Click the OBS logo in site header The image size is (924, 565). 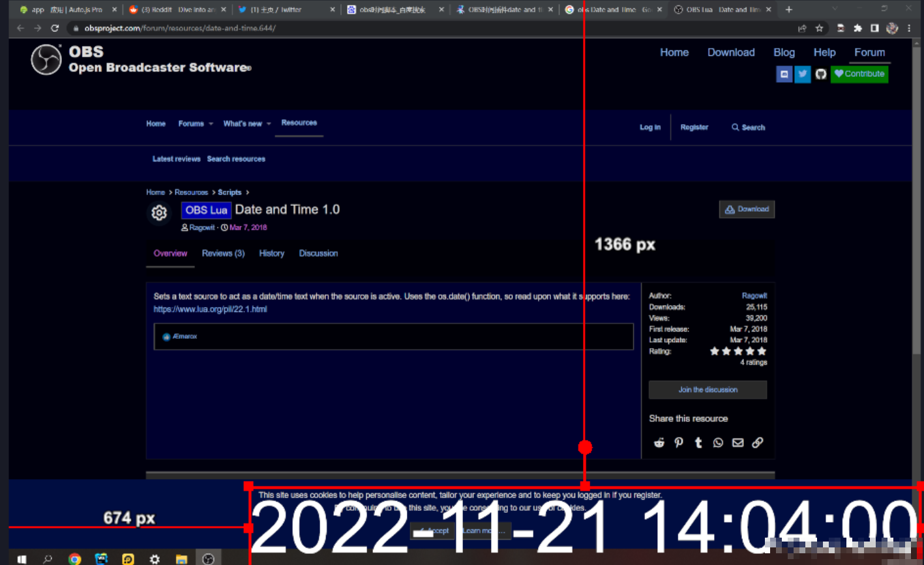click(46, 60)
